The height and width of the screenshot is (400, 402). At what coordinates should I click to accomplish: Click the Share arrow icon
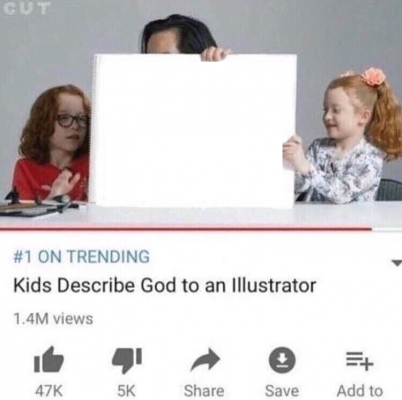(x=205, y=361)
